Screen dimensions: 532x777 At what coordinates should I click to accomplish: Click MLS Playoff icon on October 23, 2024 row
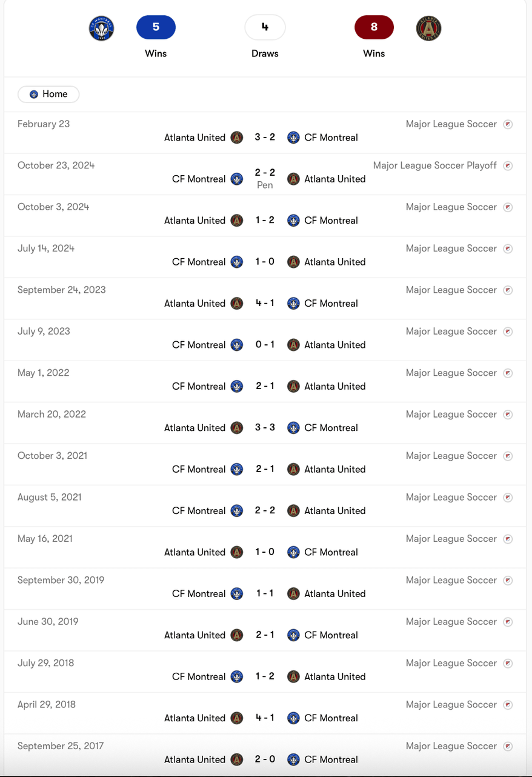coord(508,165)
